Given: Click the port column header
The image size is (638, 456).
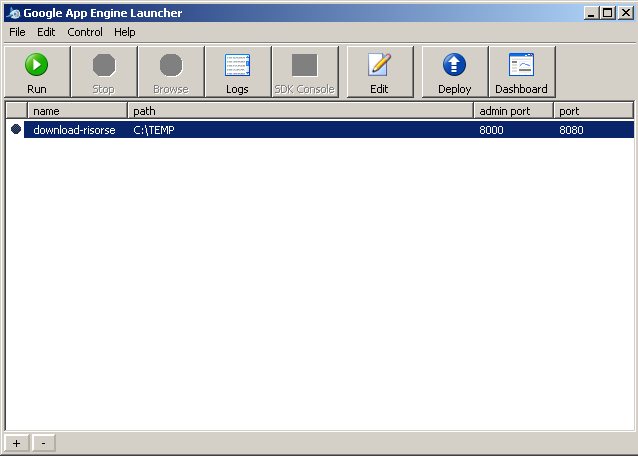Looking at the screenshot, I should pyautogui.click(x=593, y=111).
